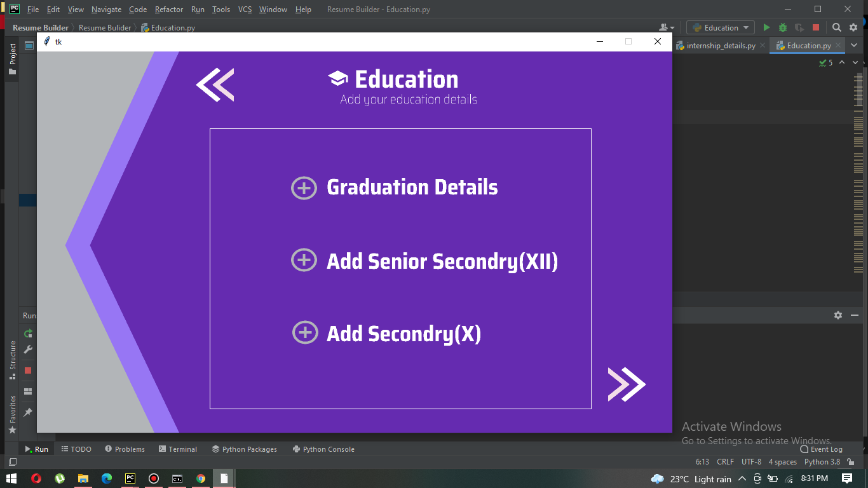Open the Education run configurations dropdown
Screen dimensions: 868x488
(720, 27)
